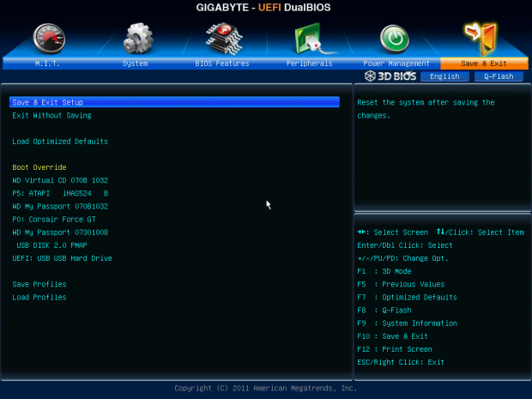Click the Select Screen arrow keys hint

(392, 233)
